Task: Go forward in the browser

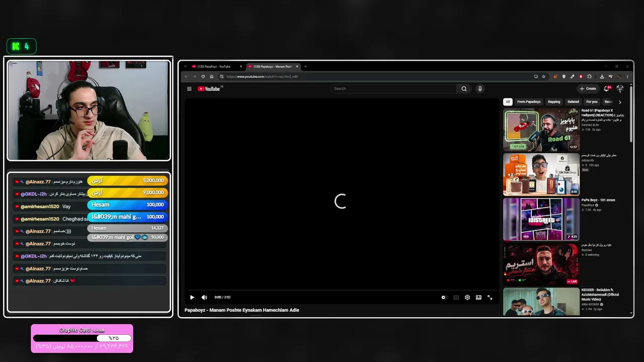Action: (195, 76)
